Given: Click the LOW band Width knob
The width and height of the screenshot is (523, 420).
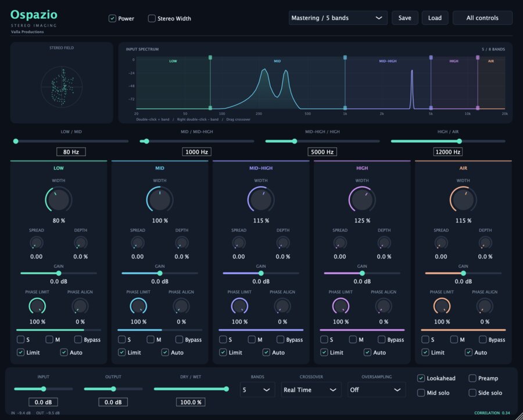Looking at the screenshot, I should pos(59,200).
